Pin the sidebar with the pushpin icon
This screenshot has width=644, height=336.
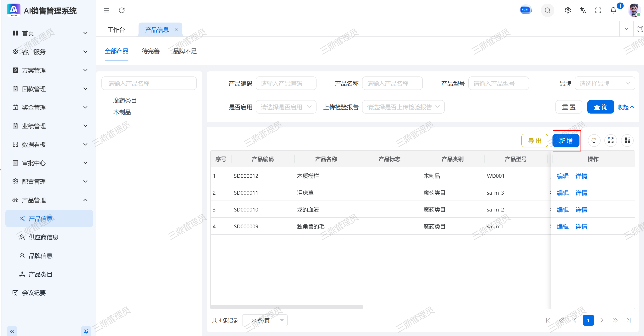pos(86,331)
